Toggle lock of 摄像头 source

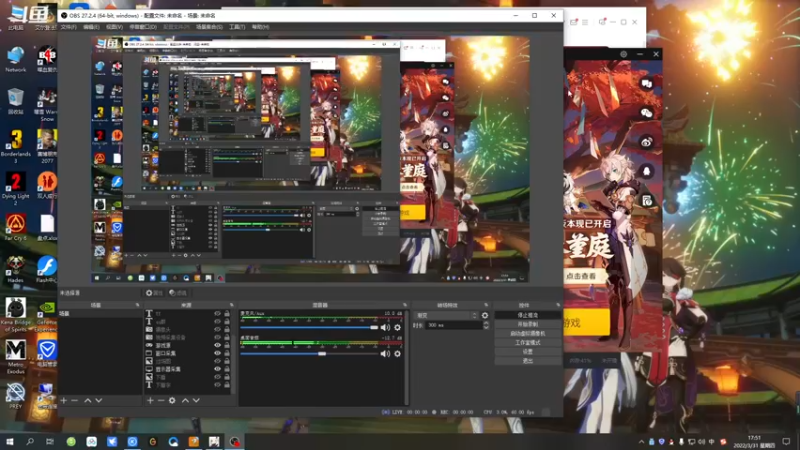click(x=227, y=330)
